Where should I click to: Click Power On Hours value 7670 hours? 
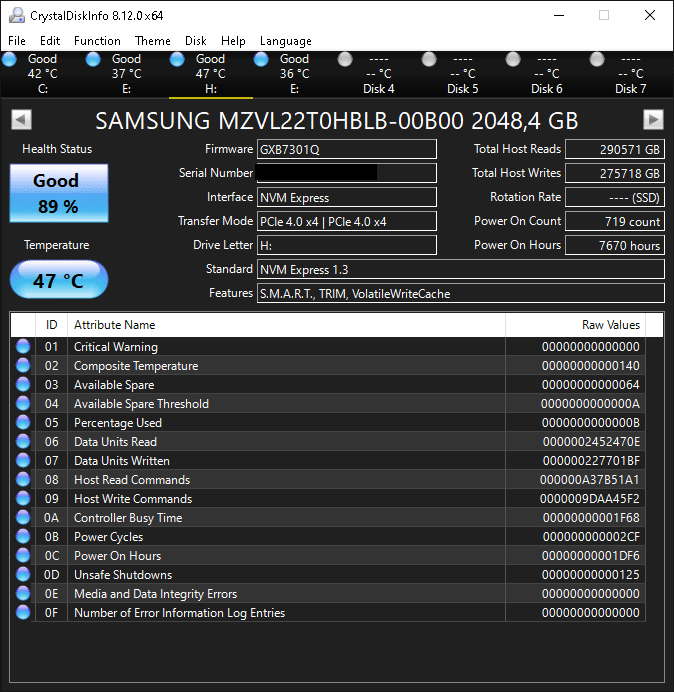615,245
